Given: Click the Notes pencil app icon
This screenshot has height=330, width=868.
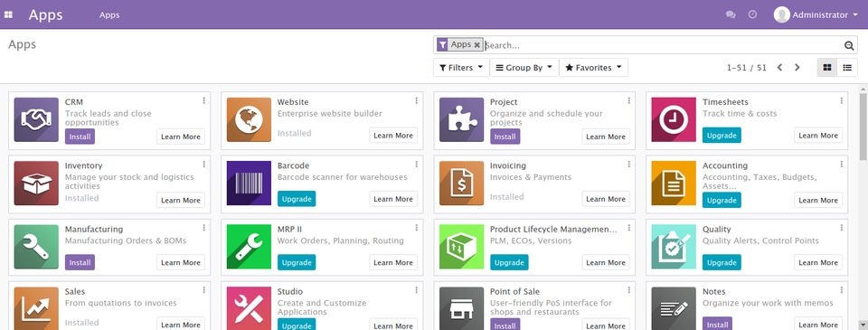Looking at the screenshot, I should (x=674, y=308).
